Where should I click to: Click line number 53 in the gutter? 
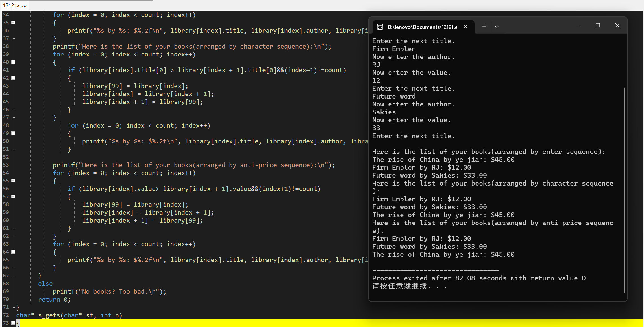point(6,165)
